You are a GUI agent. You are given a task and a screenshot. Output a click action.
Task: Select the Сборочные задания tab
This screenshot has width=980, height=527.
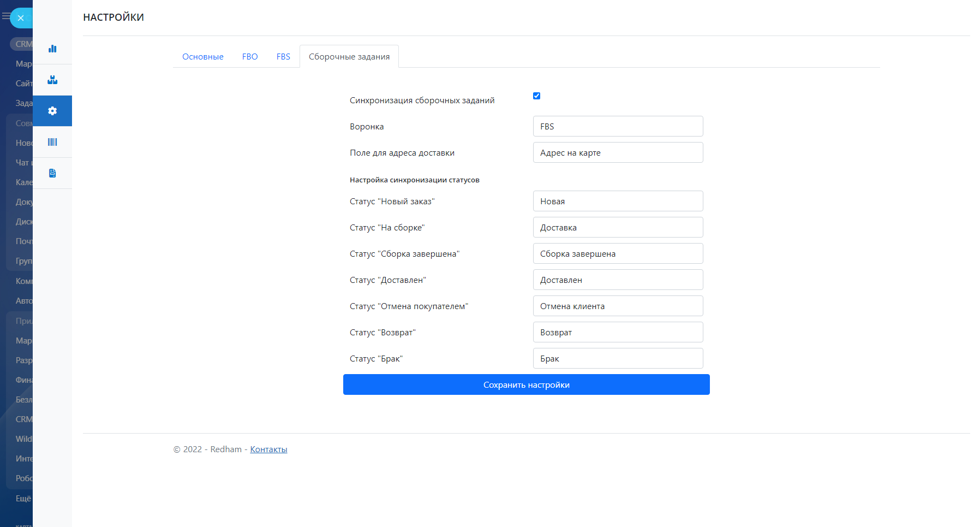point(349,57)
